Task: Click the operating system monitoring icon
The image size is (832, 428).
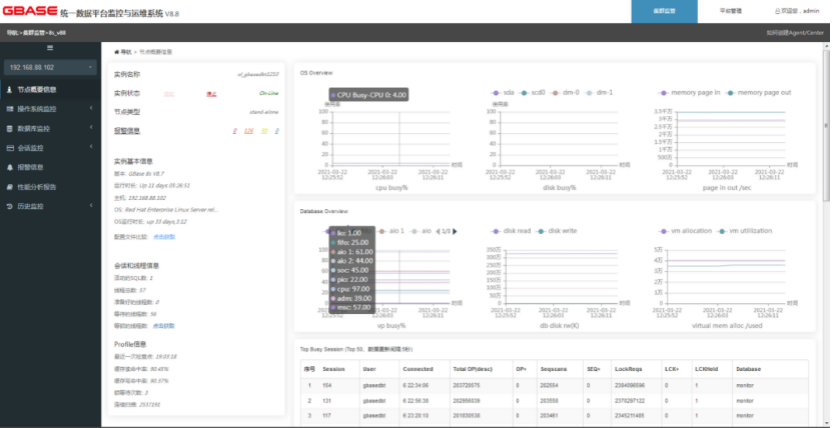Action: [x=10, y=109]
